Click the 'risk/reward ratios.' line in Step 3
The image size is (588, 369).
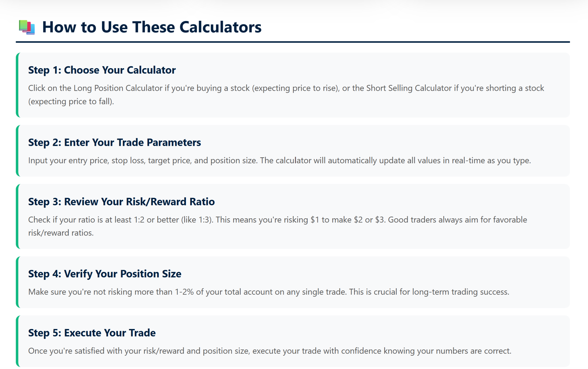pyautogui.click(x=61, y=233)
